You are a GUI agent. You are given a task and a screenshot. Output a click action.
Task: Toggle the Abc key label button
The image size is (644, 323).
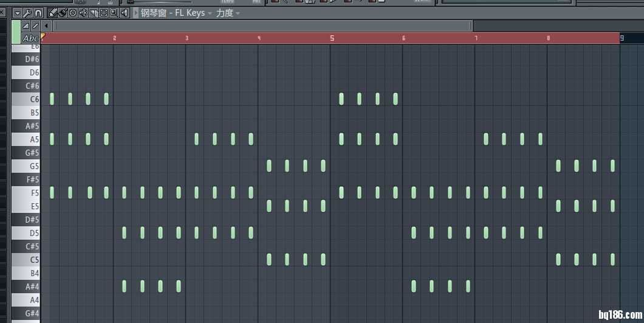pyautogui.click(x=30, y=38)
